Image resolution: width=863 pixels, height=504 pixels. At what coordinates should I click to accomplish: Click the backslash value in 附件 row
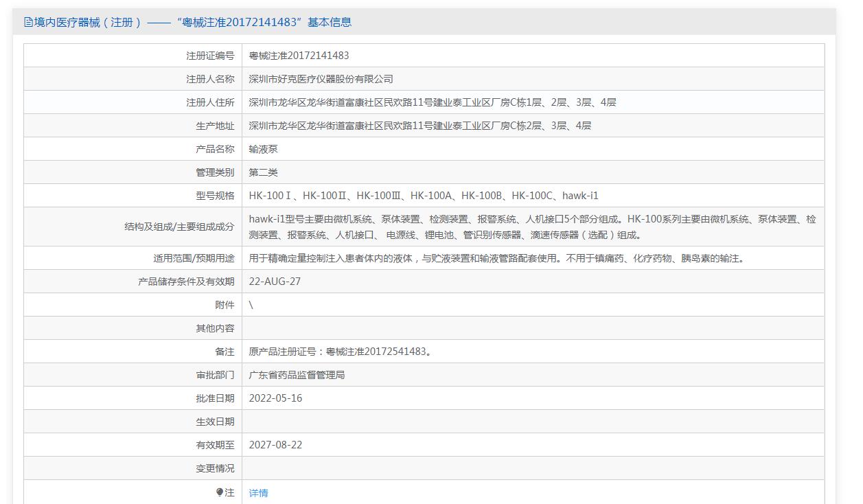click(x=251, y=305)
